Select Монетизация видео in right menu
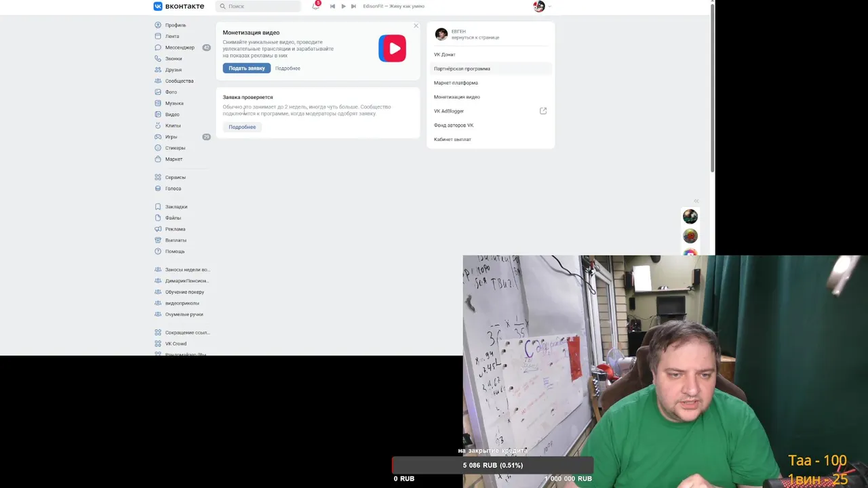The width and height of the screenshot is (868, 488). pos(490,97)
